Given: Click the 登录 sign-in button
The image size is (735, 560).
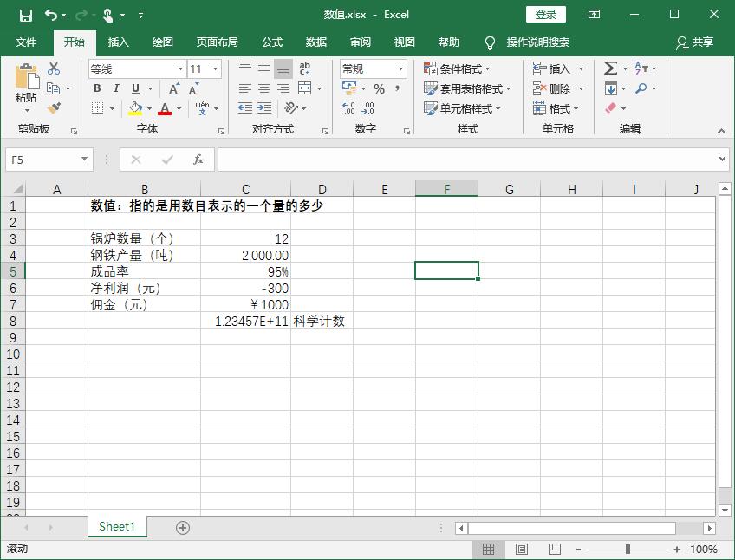Looking at the screenshot, I should tap(545, 14).
